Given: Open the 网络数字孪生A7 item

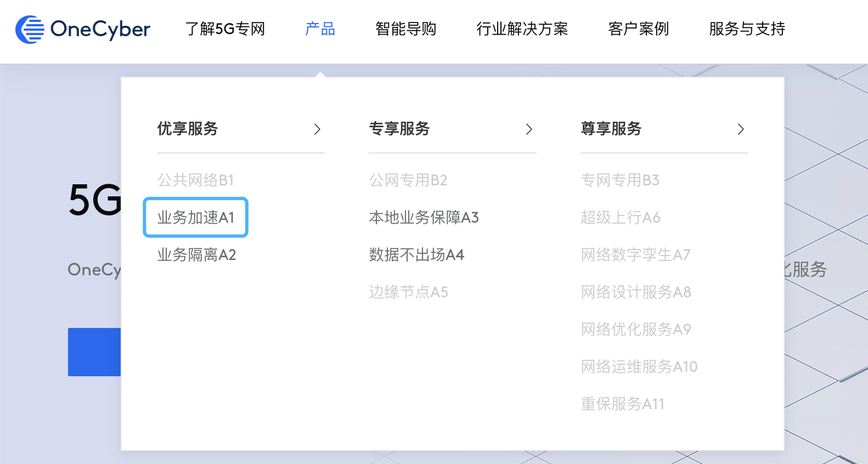Looking at the screenshot, I should click(x=635, y=255).
